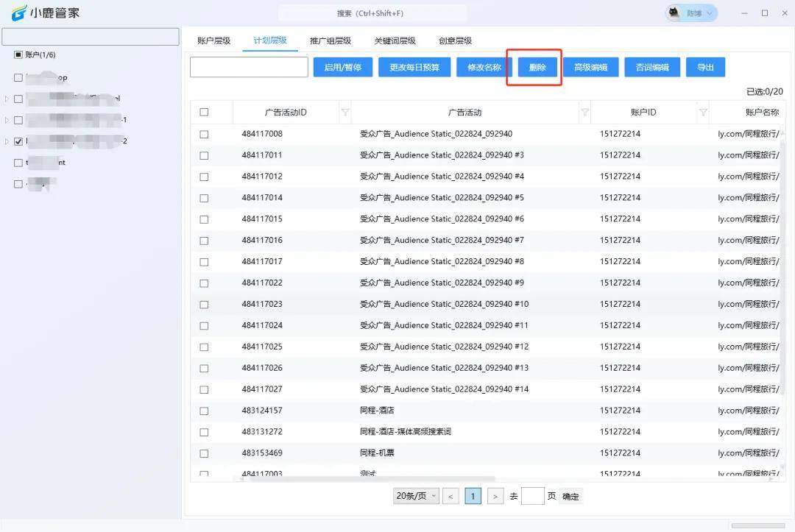The height and width of the screenshot is (532, 795).
Task: Click the filter funnel on 广告活动 column
Action: coord(586,112)
